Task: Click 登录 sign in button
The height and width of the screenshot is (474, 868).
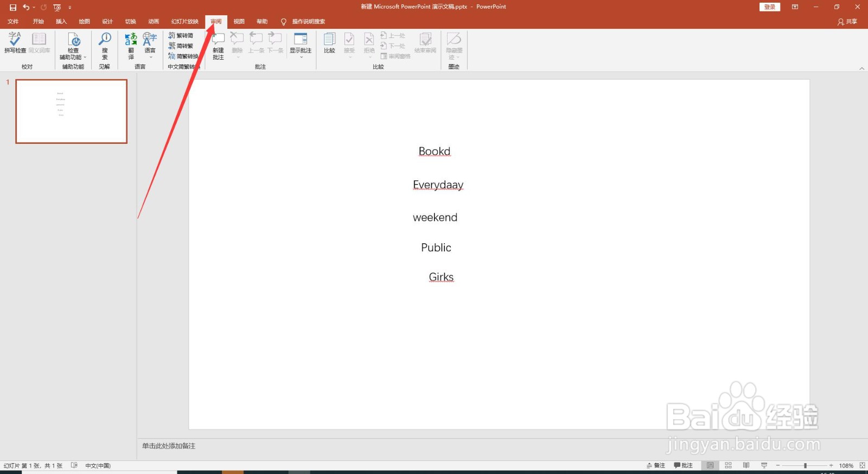Action: click(770, 7)
